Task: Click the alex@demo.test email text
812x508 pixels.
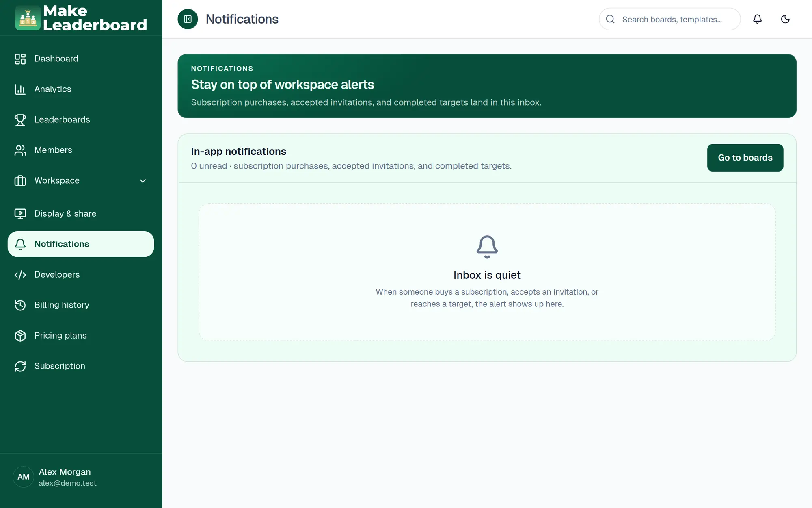Action: 67,483
